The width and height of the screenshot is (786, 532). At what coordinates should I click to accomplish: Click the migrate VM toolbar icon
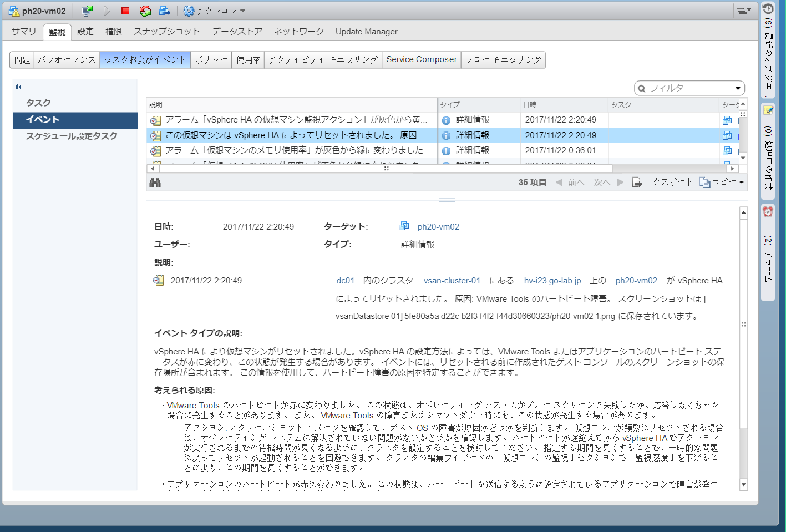[x=165, y=11]
